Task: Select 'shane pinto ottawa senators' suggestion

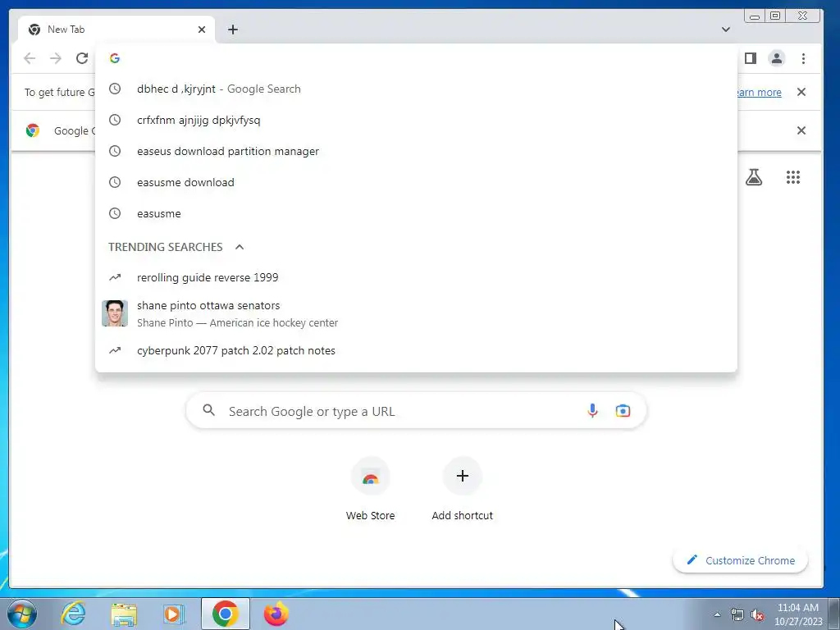Action: pyautogui.click(x=416, y=314)
